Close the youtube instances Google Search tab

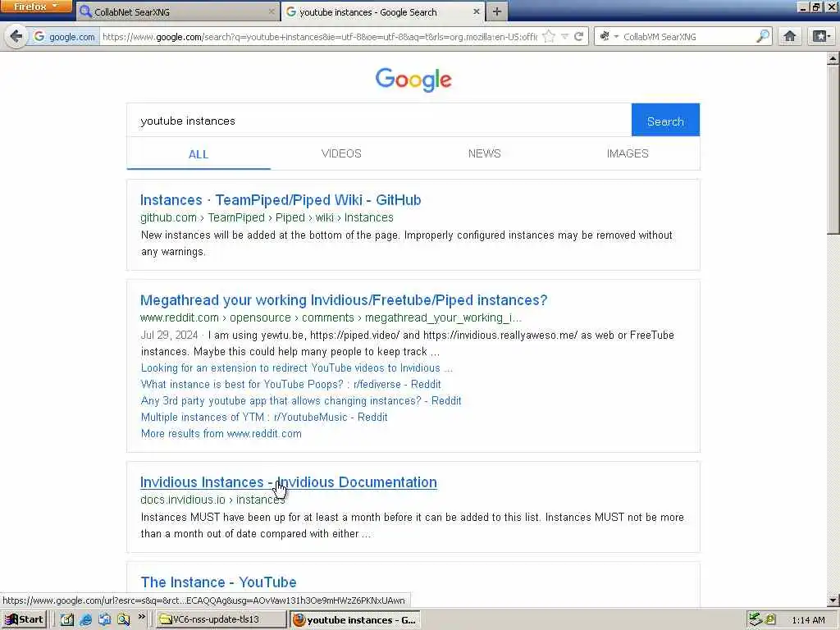(476, 11)
